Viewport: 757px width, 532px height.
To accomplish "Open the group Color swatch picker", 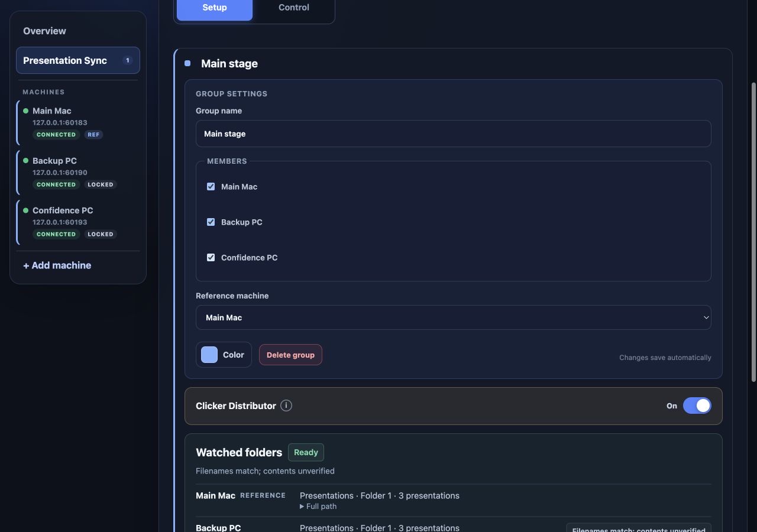I will (x=224, y=355).
